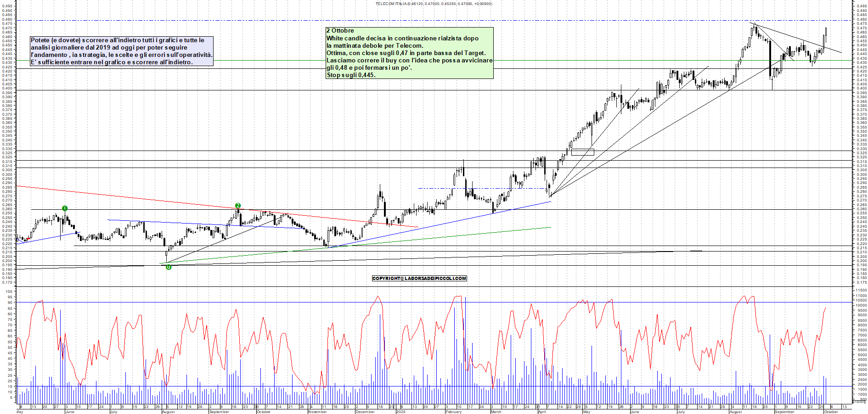Click the green wave marker labeled 2
868x414 pixels.
[238, 206]
